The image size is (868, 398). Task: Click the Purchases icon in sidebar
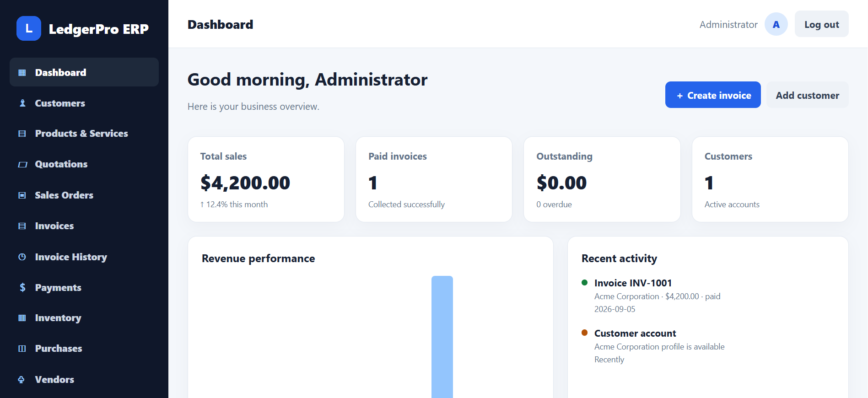pos(22,349)
